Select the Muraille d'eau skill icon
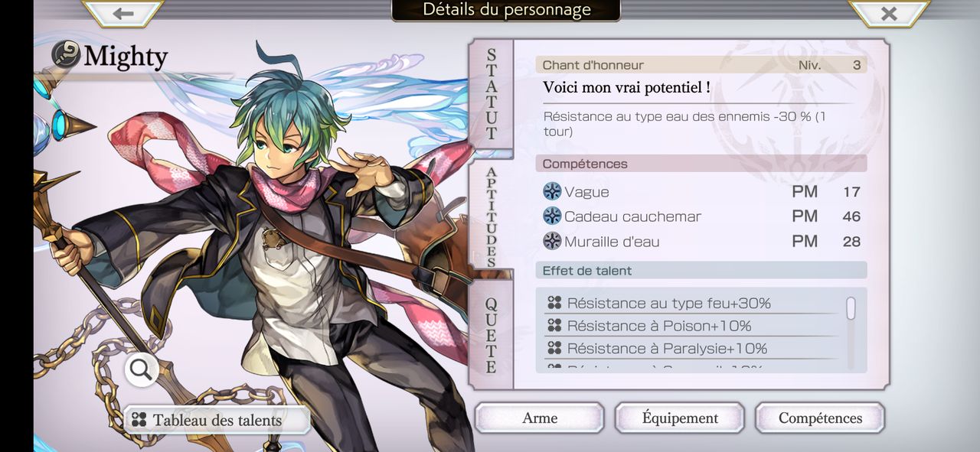Image resolution: width=980 pixels, height=452 pixels. coord(552,242)
